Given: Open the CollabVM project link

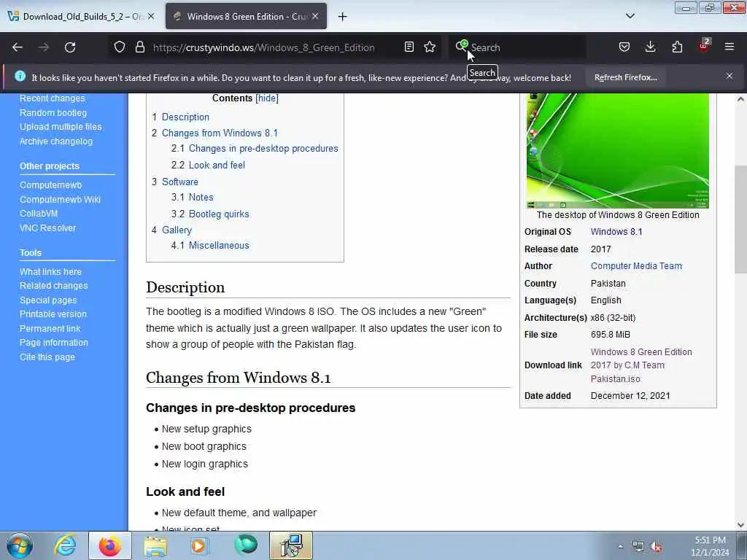Looking at the screenshot, I should [39, 214].
